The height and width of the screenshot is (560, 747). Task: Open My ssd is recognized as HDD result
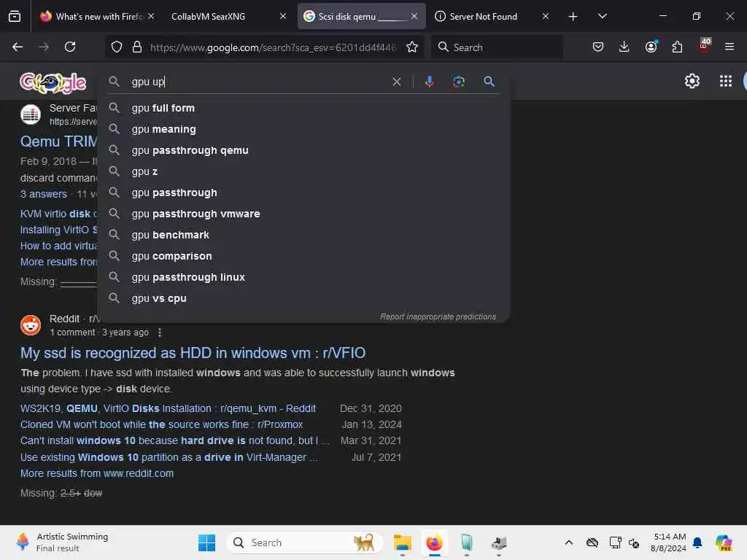click(x=193, y=353)
